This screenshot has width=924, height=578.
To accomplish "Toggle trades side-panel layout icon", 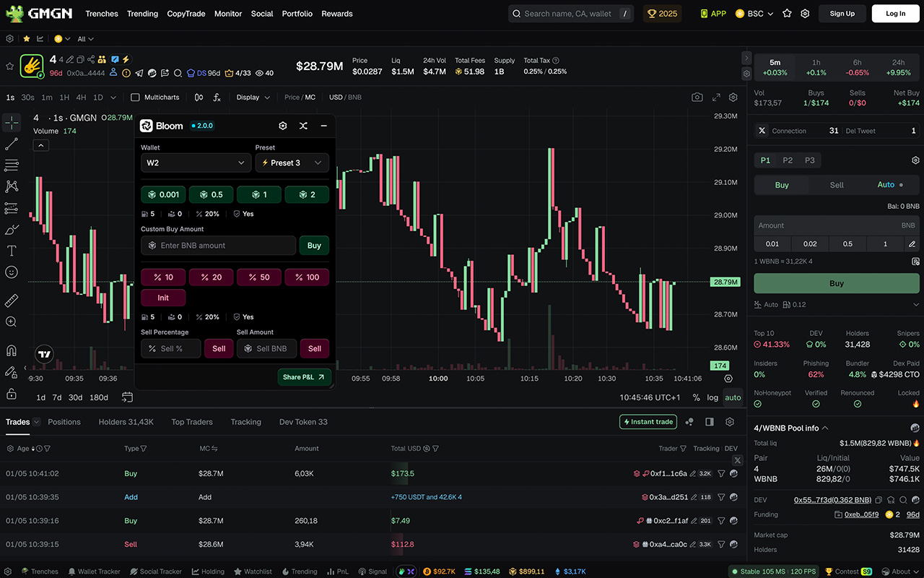I will tap(710, 422).
